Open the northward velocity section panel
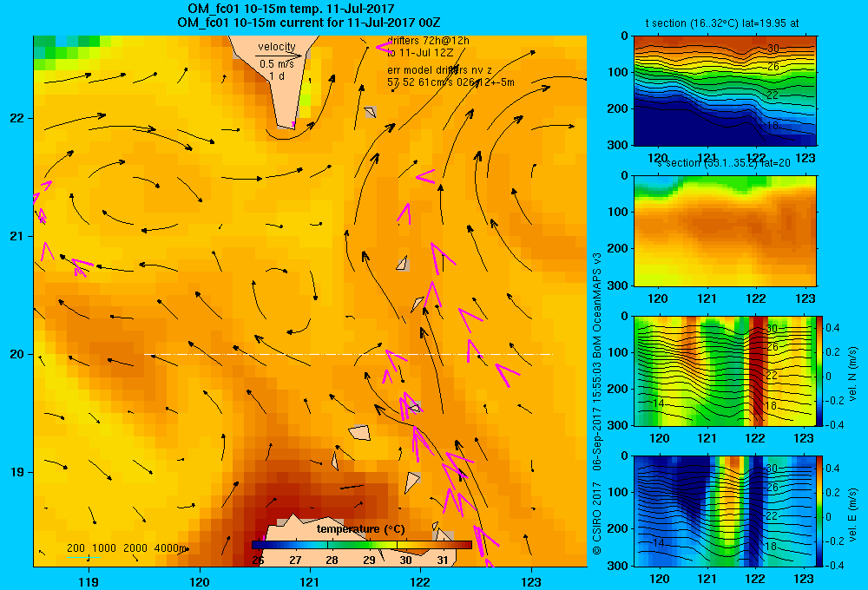Image resolution: width=868 pixels, height=590 pixels. 725,370
